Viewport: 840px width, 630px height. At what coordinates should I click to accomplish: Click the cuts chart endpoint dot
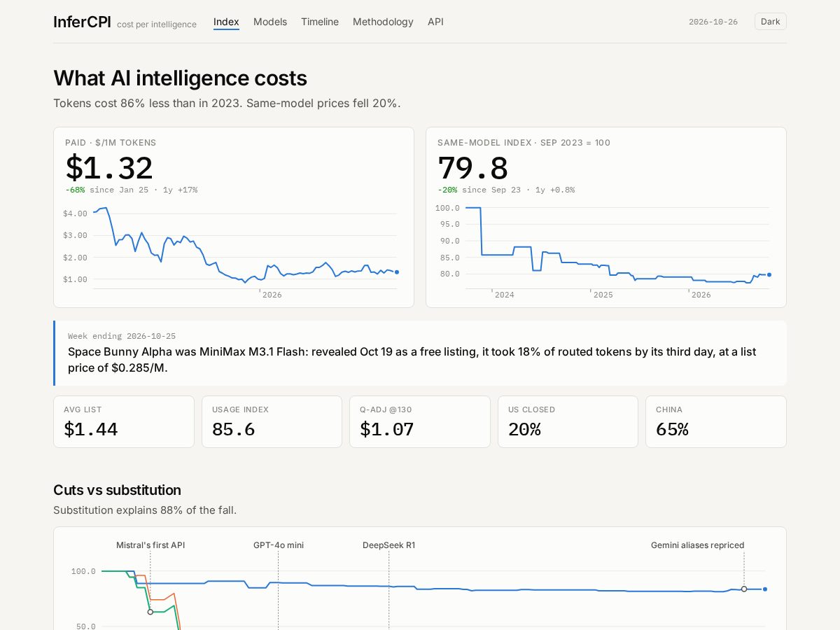coord(765,589)
